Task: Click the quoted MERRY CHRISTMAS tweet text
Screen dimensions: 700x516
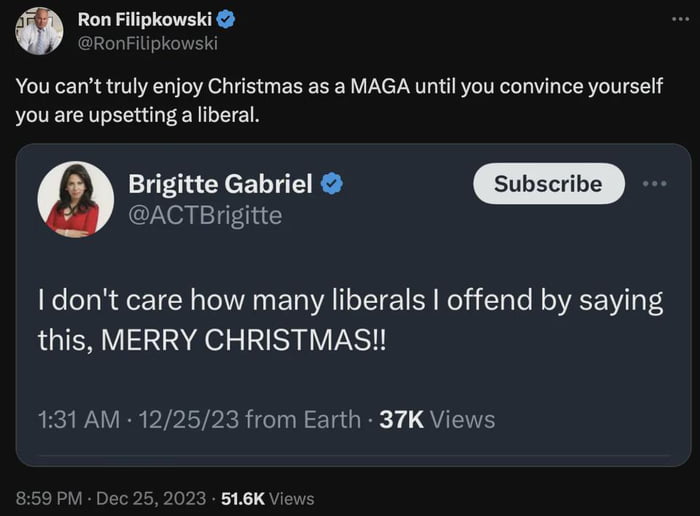Action: click(350, 320)
